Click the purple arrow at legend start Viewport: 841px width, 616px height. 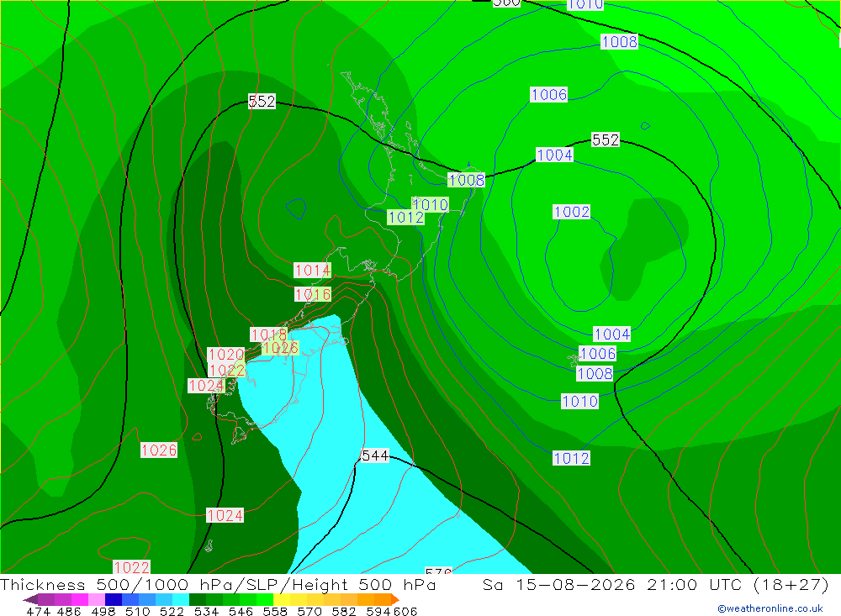pos(30,599)
